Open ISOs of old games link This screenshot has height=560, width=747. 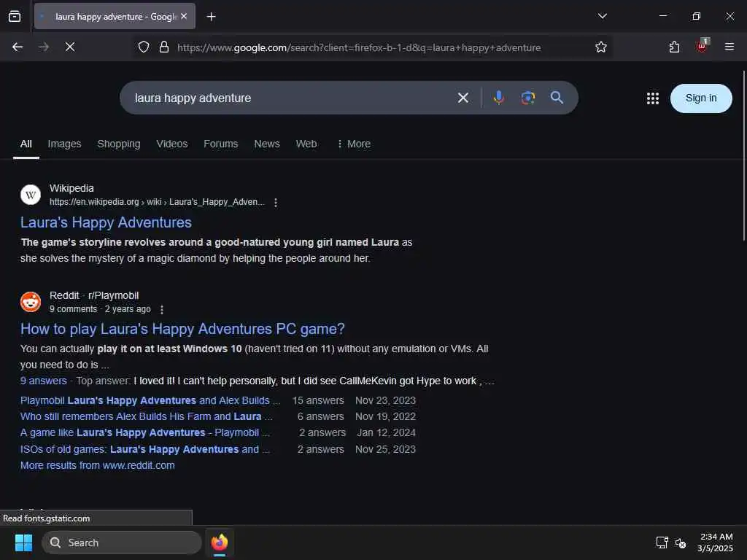click(x=145, y=449)
